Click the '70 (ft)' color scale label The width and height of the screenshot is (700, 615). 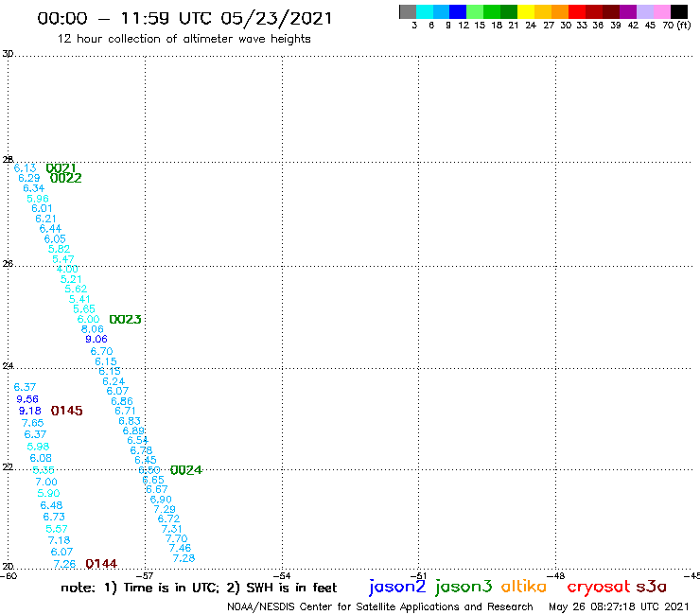click(x=676, y=25)
